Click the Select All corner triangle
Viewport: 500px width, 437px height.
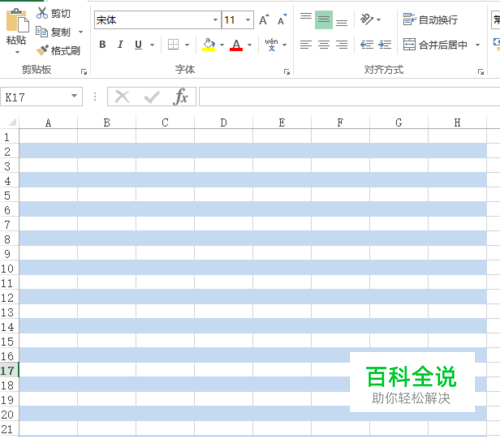(12, 122)
